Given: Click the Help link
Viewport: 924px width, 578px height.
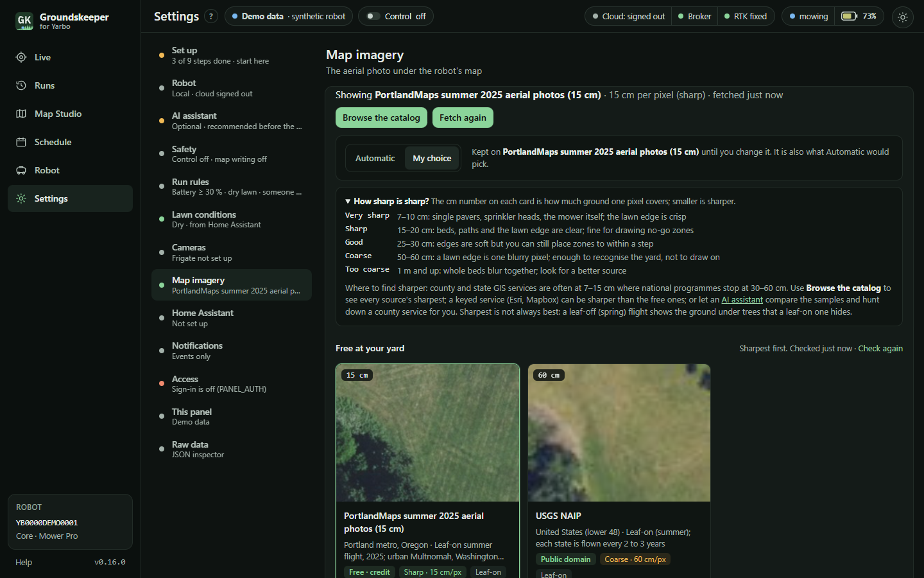Looking at the screenshot, I should coord(24,562).
